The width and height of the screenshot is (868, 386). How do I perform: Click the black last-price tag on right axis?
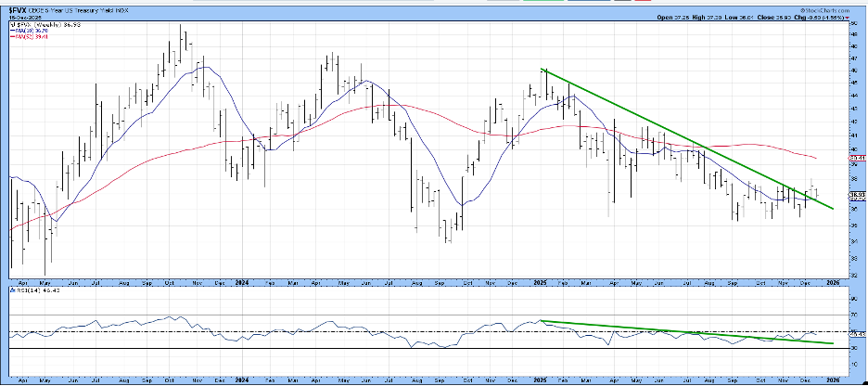pyautogui.click(x=857, y=195)
